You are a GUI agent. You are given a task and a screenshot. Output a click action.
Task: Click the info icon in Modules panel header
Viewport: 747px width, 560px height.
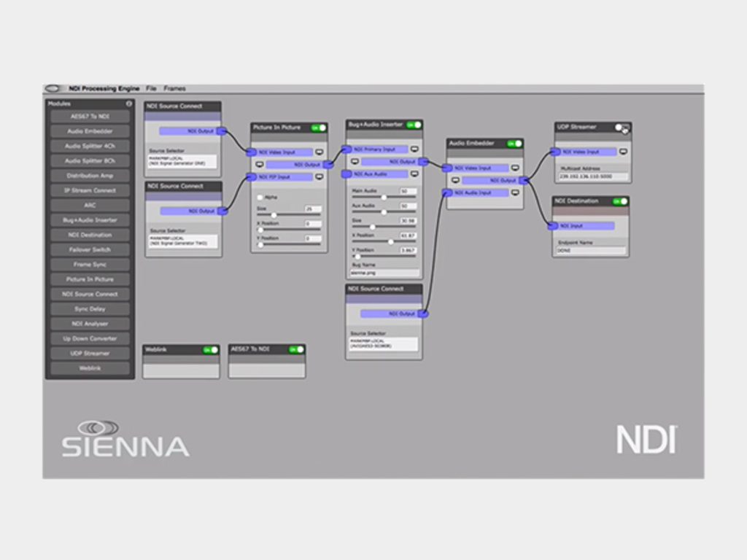(x=128, y=104)
